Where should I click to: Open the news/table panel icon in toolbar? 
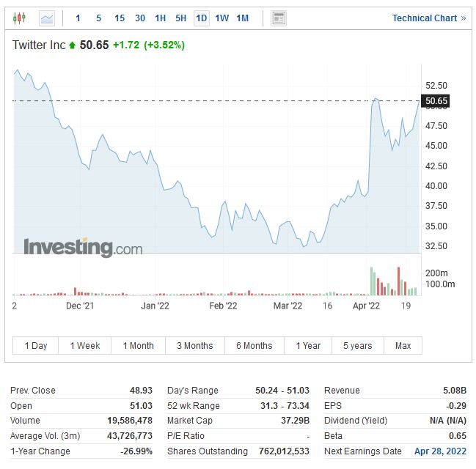[x=278, y=18]
